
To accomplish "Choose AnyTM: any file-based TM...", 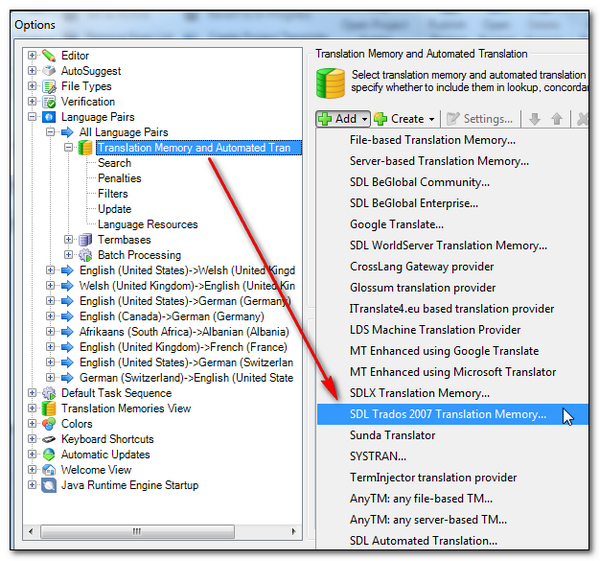I will 452,499.
